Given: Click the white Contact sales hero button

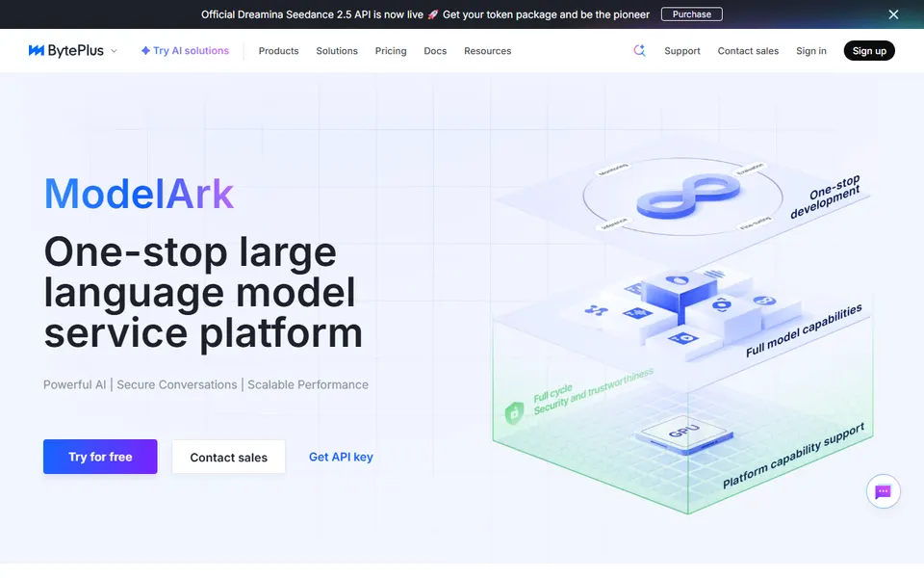Looking at the screenshot, I should [229, 457].
